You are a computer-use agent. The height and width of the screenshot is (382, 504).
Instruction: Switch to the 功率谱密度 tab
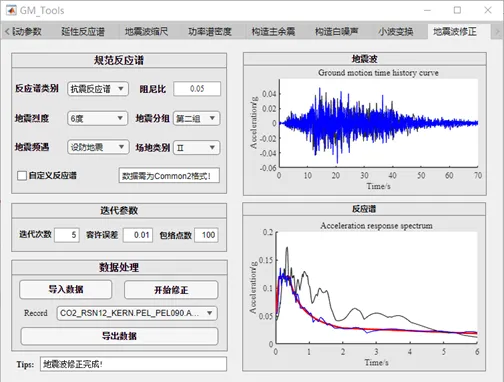point(209,32)
